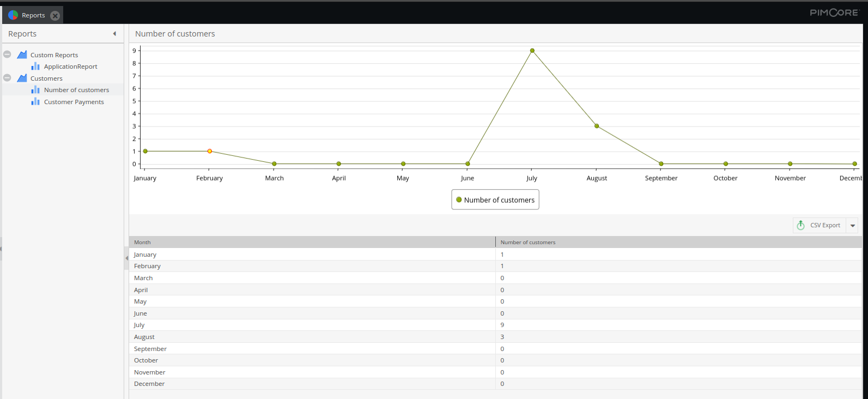The height and width of the screenshot is (399, 868).
Task: Click the Customer Payments bar chart icon
Action: [x=35, y=101]
